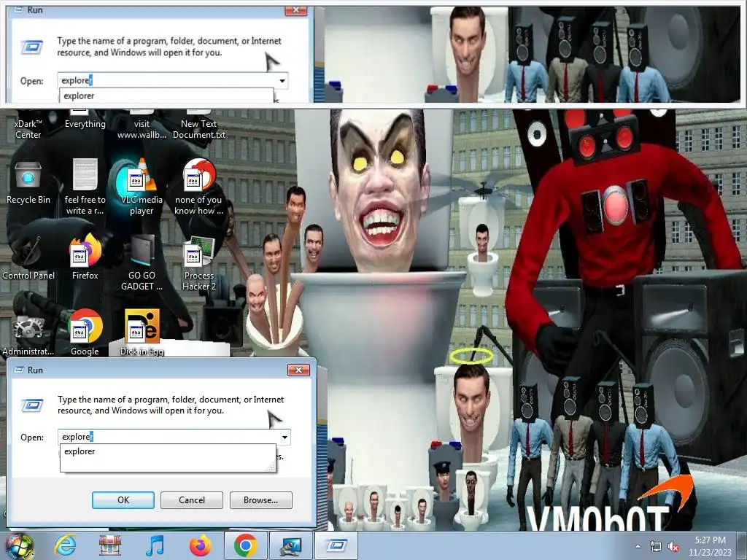Select the Administrative Tools desktop icon
Viewport: 747px width, 560px height.
click(x=28, y=334)
